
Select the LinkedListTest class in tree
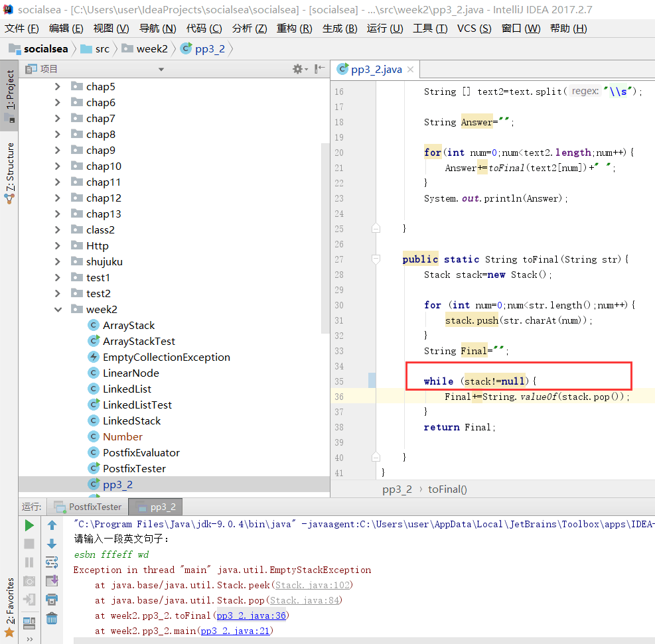(137, 405)
